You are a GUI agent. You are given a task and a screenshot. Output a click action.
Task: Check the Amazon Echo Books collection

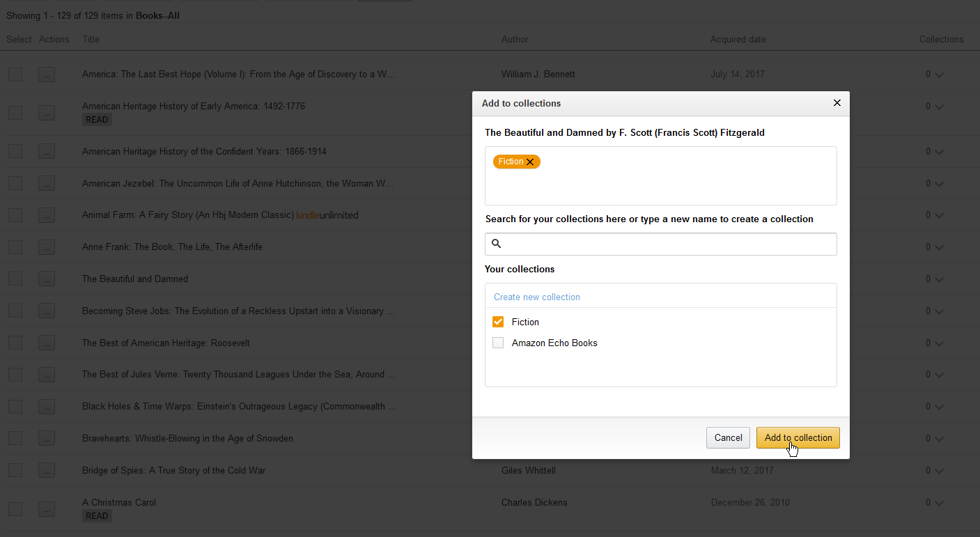coord(498,343)
